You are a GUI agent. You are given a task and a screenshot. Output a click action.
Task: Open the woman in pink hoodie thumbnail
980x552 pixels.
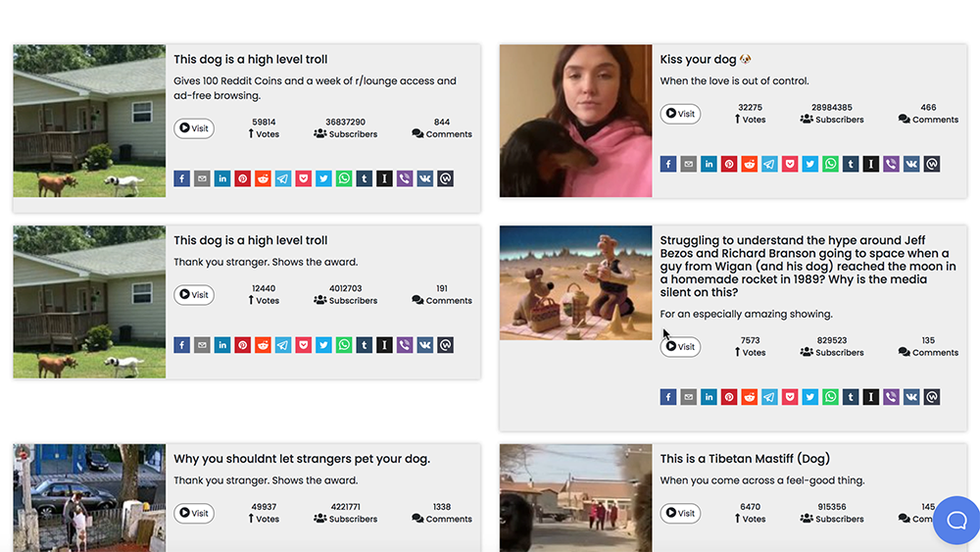point(575,121)
